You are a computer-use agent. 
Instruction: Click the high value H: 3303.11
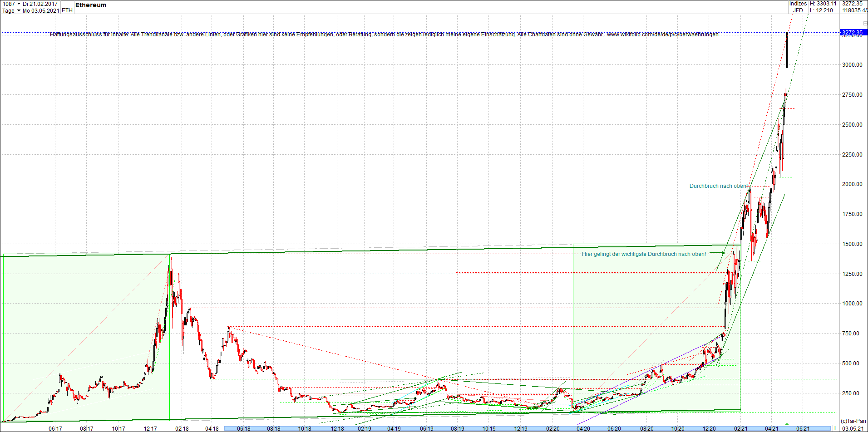(823, 4)
